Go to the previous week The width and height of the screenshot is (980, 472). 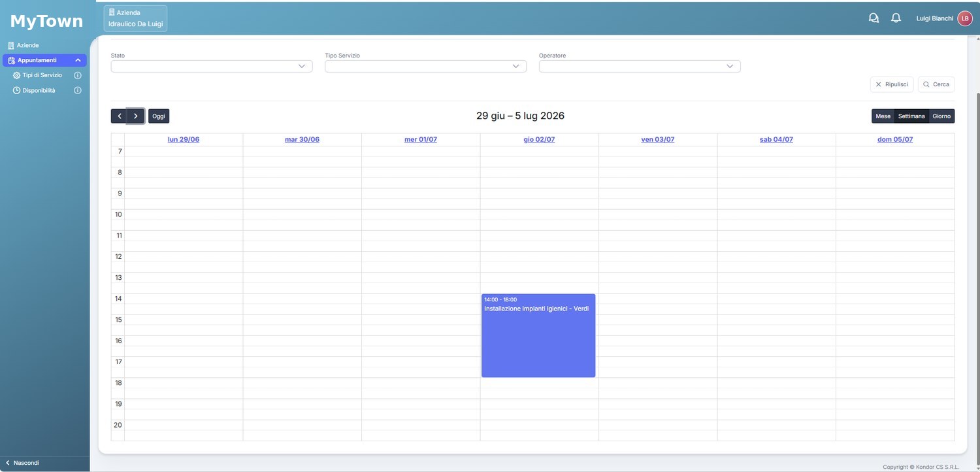tap(119, 116)
